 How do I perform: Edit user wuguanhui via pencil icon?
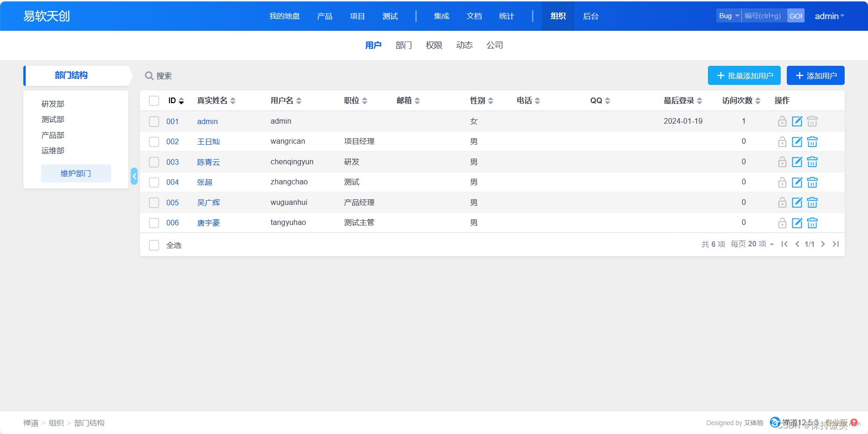pos(797,203)
